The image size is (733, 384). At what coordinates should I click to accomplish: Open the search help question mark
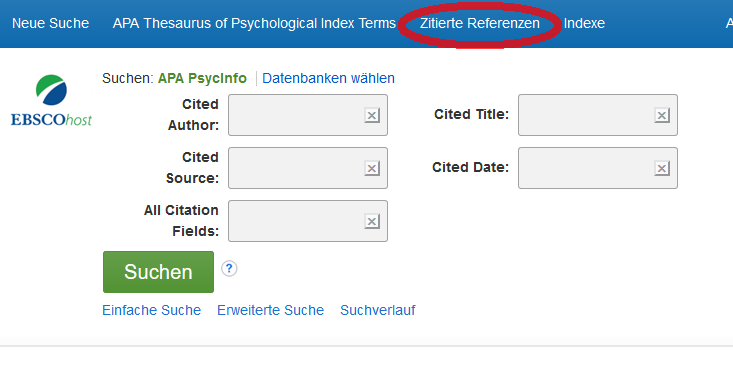pos(229,268)
